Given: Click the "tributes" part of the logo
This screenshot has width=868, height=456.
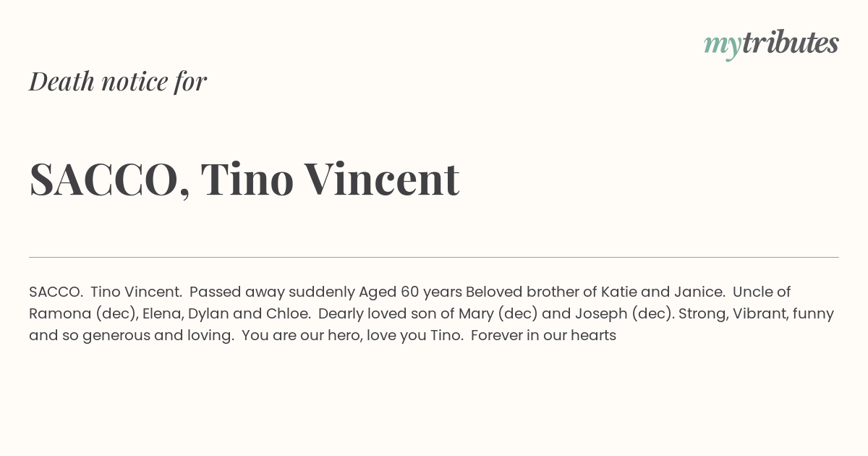Looking at the screenshot, I should [790, 43].
